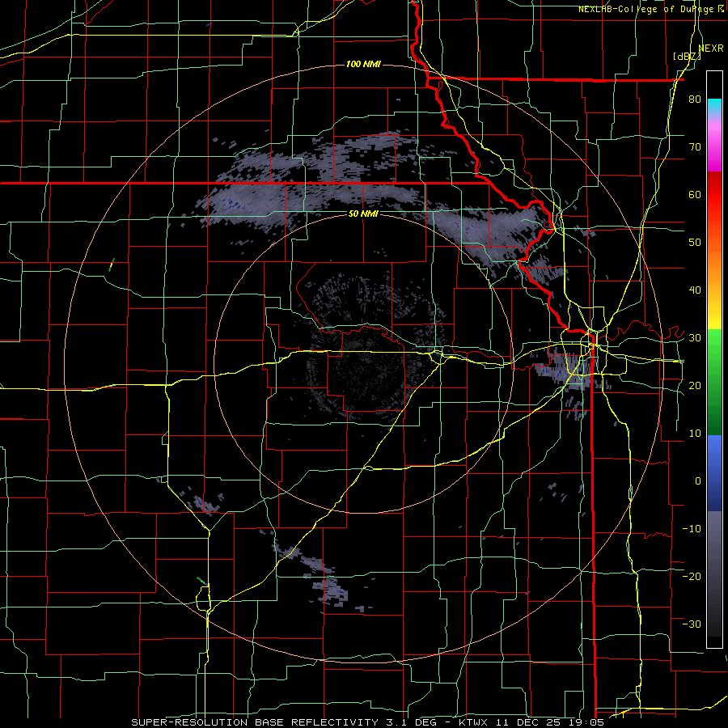
Task: Click the 70 value on the dBZ scale
Action: tap(695, 147)
